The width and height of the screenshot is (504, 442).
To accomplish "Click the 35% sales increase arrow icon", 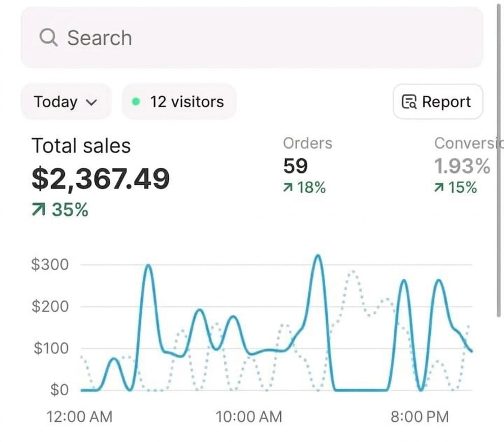I will click(x=38, y=210).
